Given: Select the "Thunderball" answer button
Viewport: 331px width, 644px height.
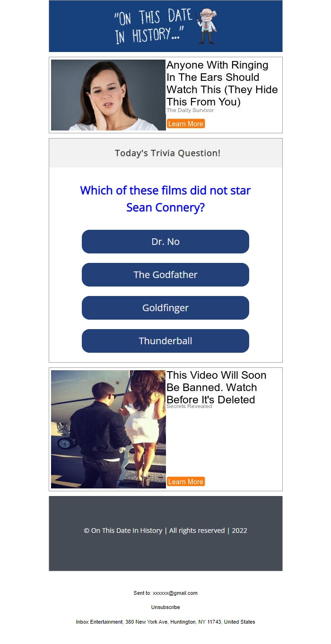Looking at the screenshot, I should pos(165,341).
